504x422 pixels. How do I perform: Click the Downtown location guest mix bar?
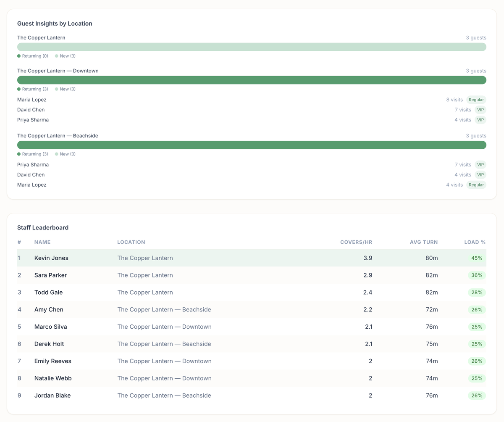(252, 80)
